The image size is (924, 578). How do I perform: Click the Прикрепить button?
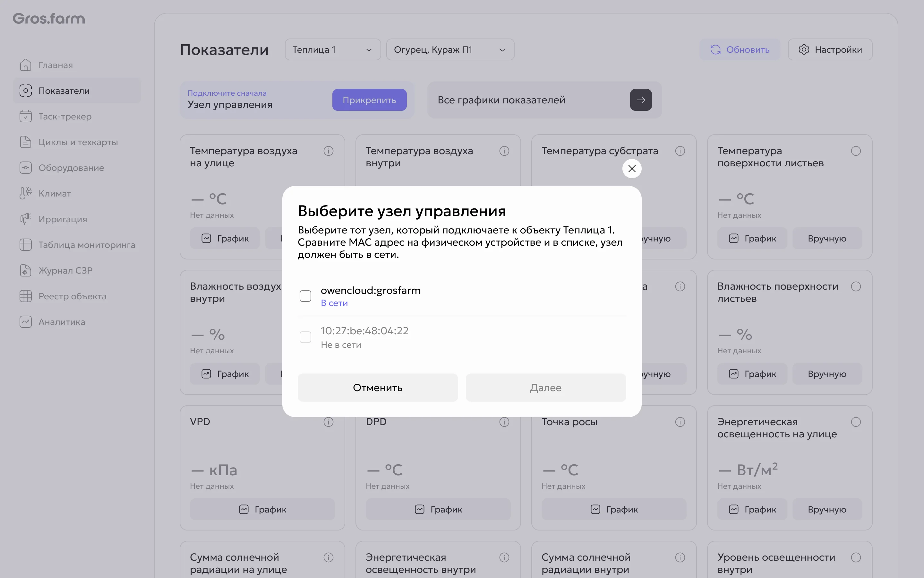pos(369,100)
